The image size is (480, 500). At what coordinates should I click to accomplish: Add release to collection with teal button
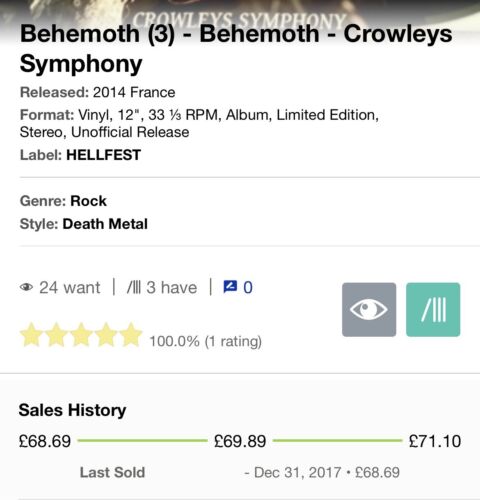pyautogui.click(x=433, y=310)
